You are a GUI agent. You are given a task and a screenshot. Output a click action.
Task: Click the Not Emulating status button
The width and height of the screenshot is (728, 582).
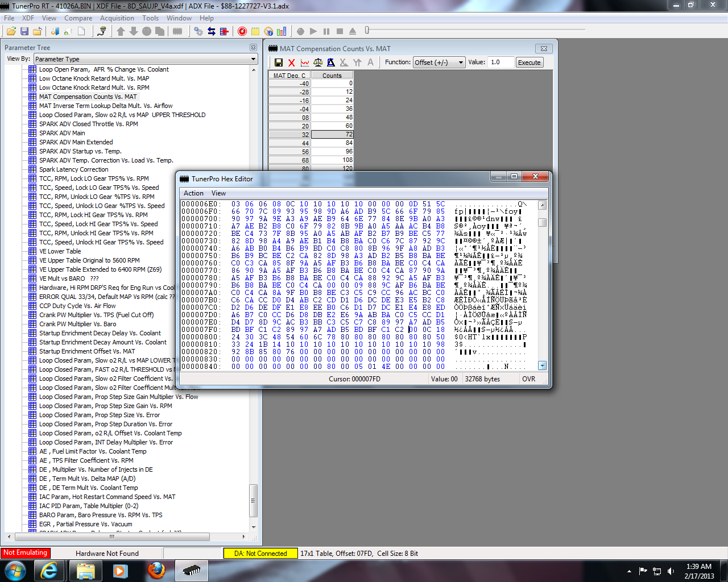[26, 553]
